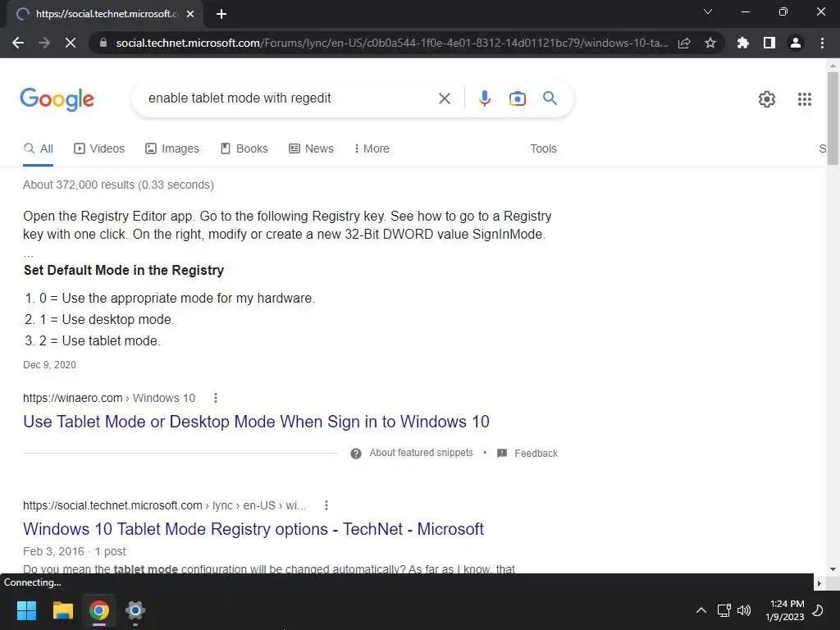This screenshot has width=840, height=630.
Task: Click the '2 = Use tablet mode.' line
Action: click(x=99, y=340)
